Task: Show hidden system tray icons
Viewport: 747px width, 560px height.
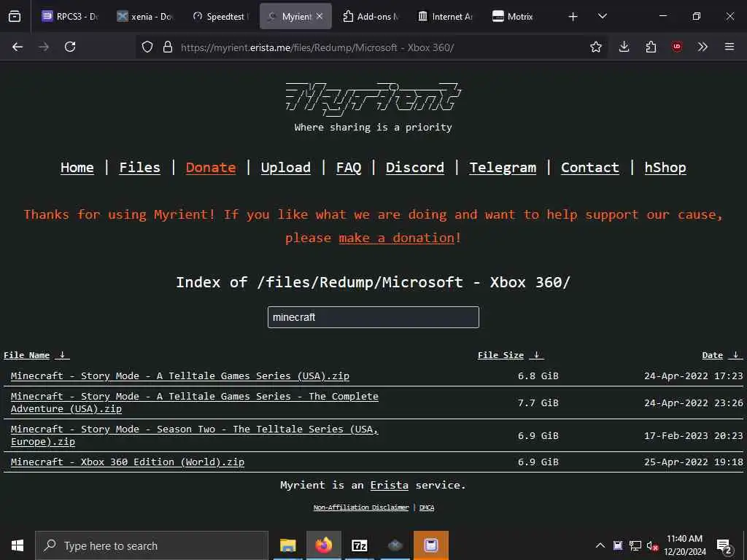Action: pyautogui.click(x=600, y=545)
